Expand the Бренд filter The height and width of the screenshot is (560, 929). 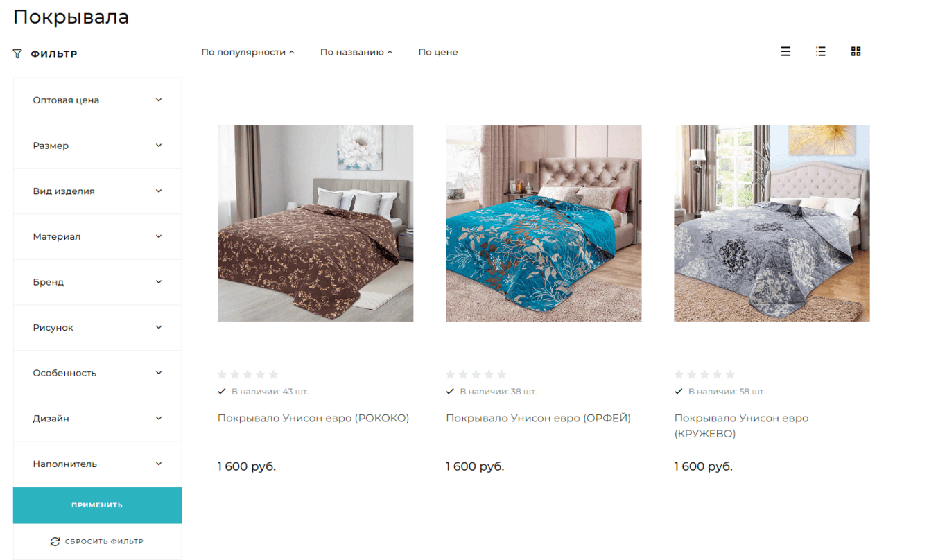pos(97,282)
